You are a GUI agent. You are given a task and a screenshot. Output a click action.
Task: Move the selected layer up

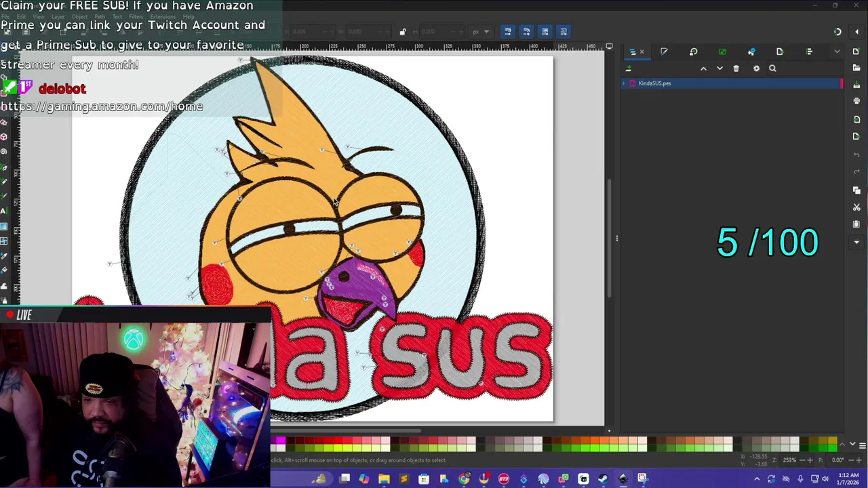[x=703, y=68]
